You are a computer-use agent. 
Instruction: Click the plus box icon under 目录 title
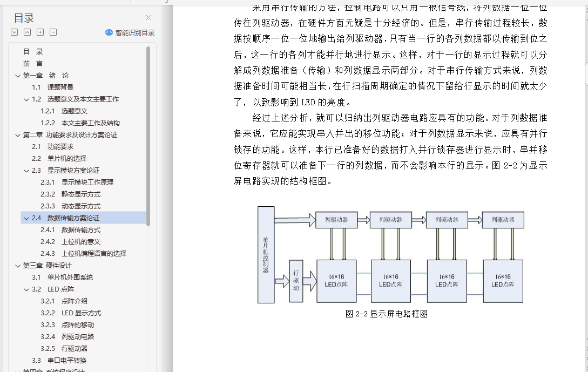(x=40, y=32)
